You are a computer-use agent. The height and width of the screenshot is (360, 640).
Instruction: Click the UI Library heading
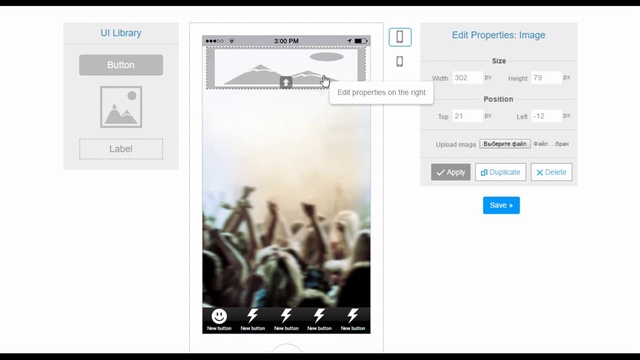[x=121, y=33]
